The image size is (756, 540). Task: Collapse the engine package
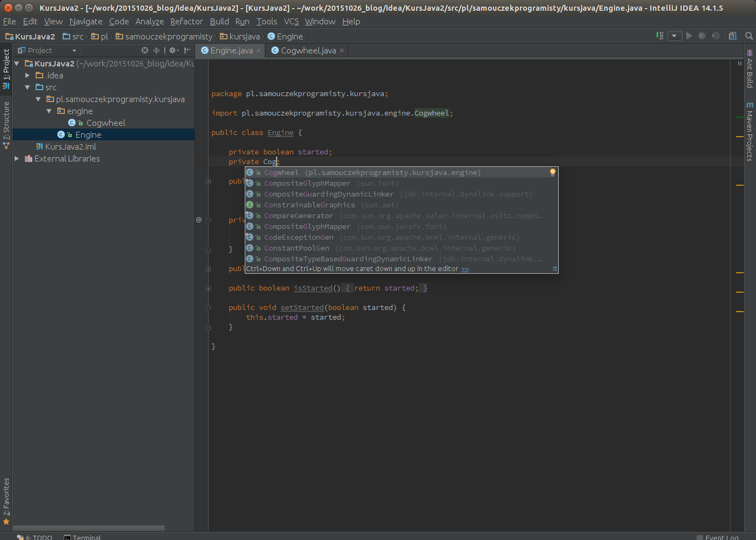click(49, 111)
